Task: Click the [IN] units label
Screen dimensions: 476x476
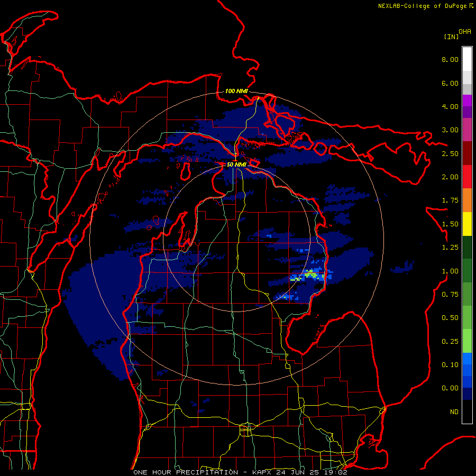Action: tap(451, 36)
